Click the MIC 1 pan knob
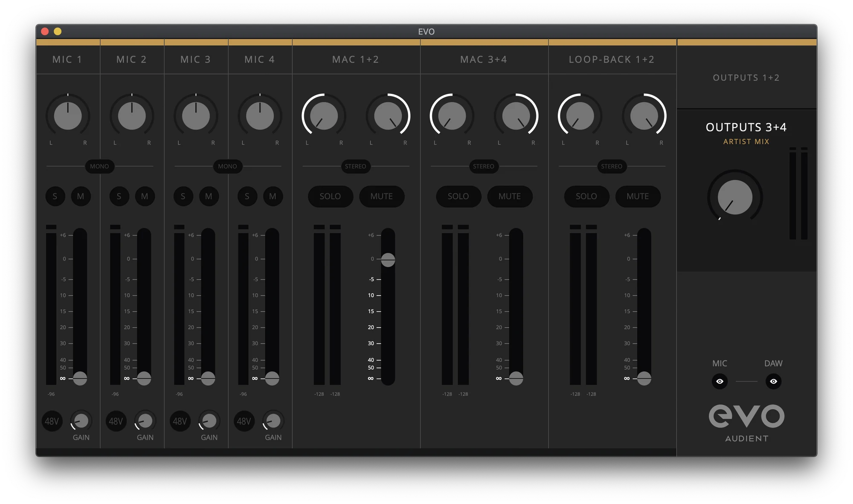 (x=68, y=116)
